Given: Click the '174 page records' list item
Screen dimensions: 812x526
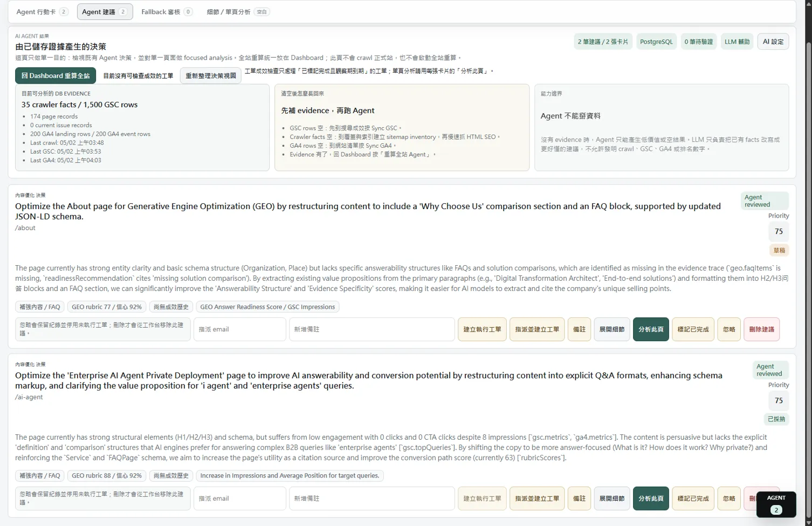Looking at the screenshot, I should (54, 116).
